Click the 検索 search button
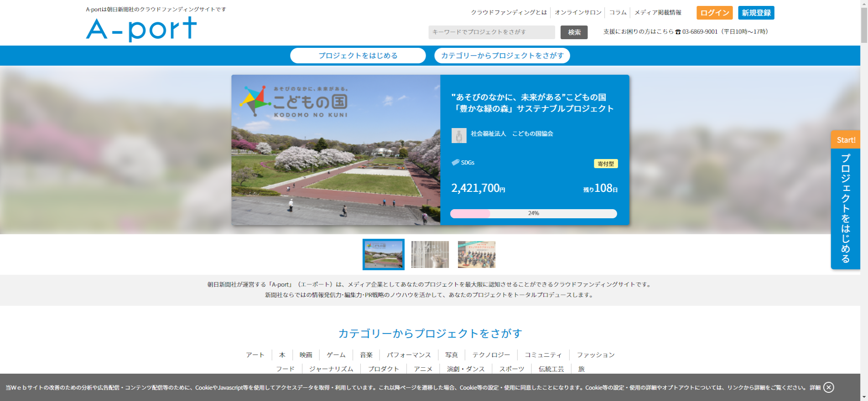The height and width of the screenshot is (401, 868). (x=574, y=32)
